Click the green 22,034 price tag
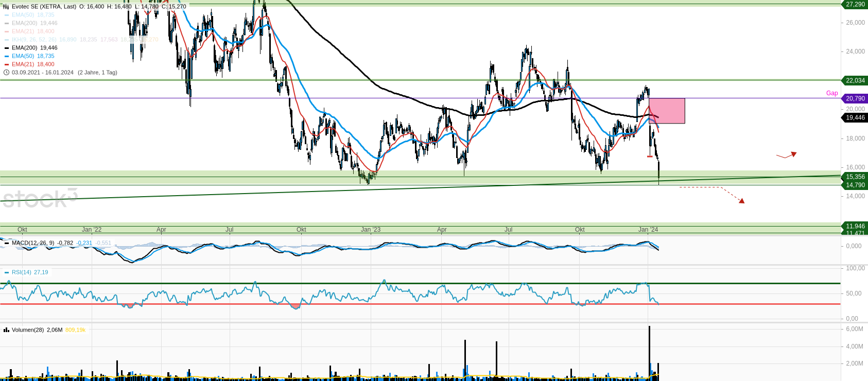Image resolution: width=868 pixels, height=381 pixels. pos(855,80)
